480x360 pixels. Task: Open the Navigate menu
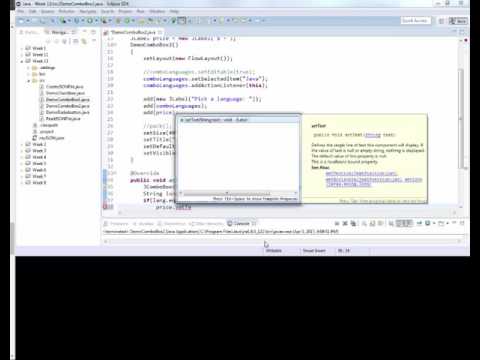88,11
